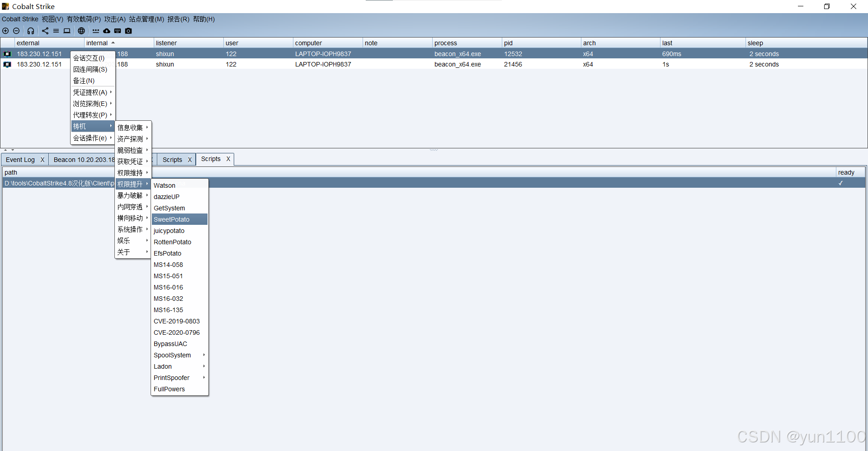Expand the 浏览探测(E) submenu
This screenshot has height=451, width=868.
point(93,104)
